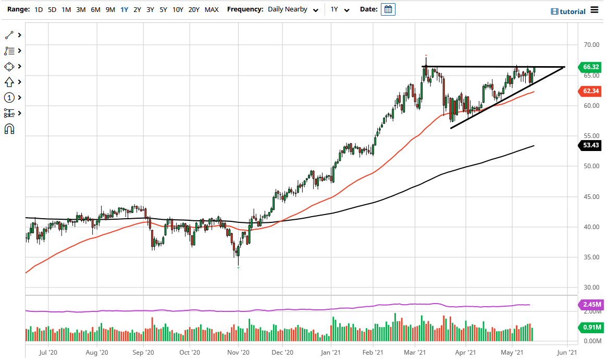Expand the 1Y period dropdown
This screenshot has height=364, width=607.
[339, 9]
